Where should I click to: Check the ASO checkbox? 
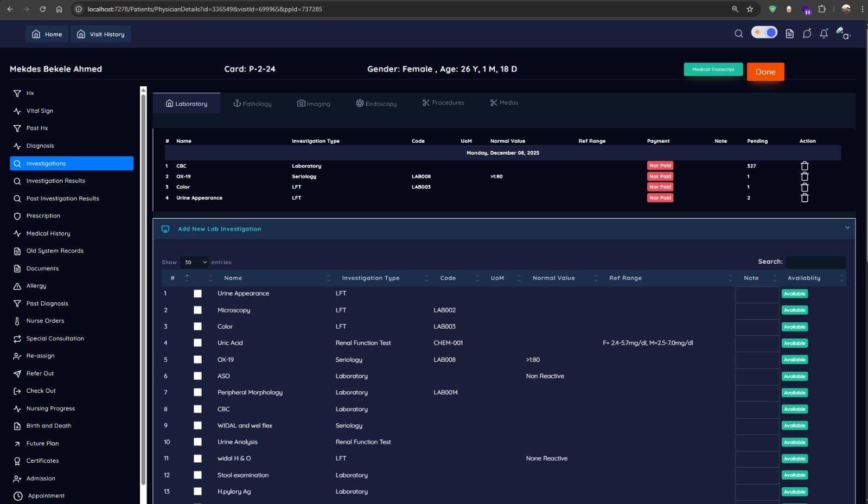[197, 376]
